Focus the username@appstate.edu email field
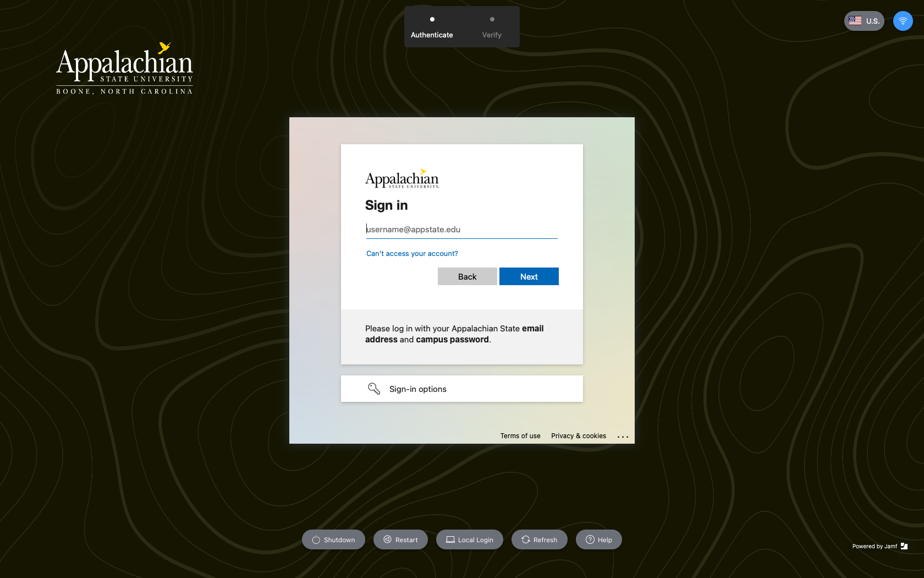 pyautogui.click(x=462, y=230)
